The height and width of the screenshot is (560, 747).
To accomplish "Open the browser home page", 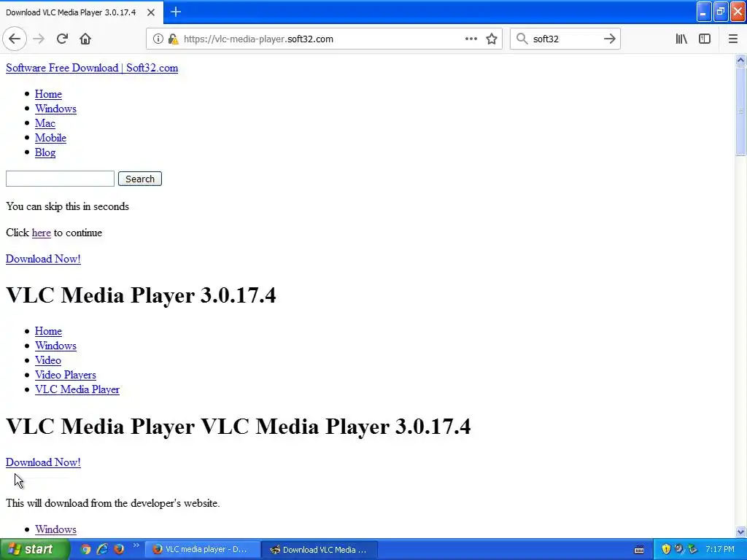I will pyautogui.click(x=85, y=39).
